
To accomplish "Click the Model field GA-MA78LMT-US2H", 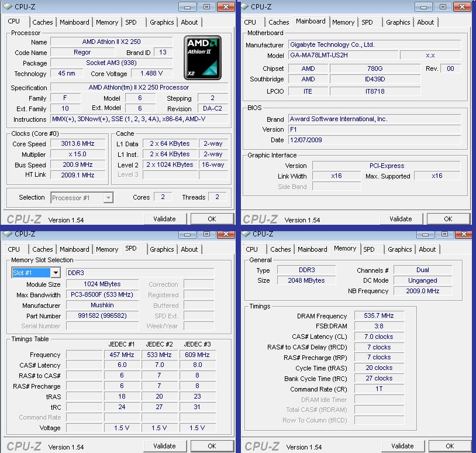I will [x=343, y=55].
